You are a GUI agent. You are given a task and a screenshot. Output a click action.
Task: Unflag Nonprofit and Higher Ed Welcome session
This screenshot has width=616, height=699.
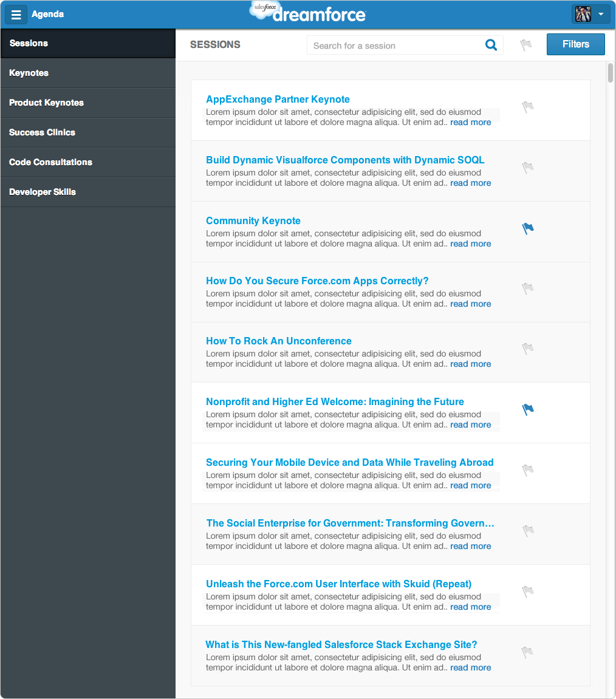pos(528,409)
